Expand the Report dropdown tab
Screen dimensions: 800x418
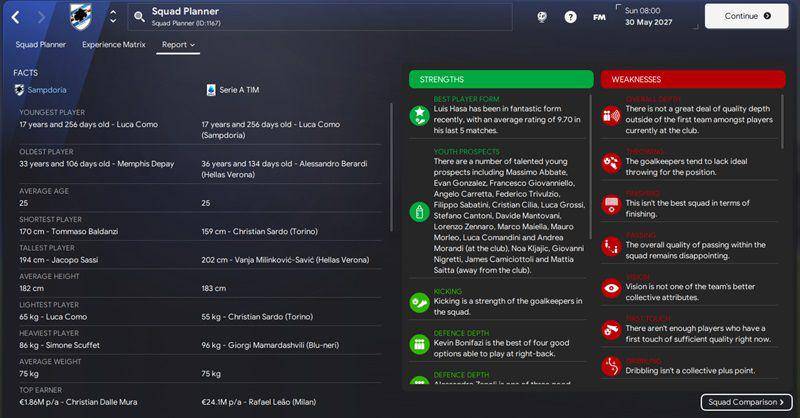point(178,45)
